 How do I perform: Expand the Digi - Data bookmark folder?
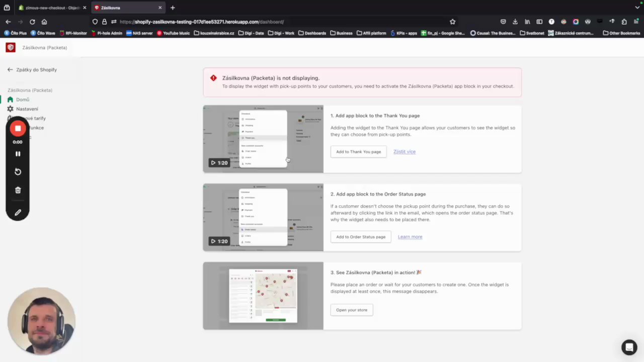(251, 33)
